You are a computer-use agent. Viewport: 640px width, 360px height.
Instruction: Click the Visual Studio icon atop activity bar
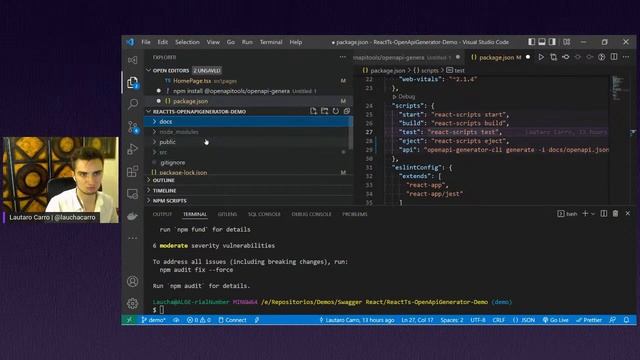point(133,60)
